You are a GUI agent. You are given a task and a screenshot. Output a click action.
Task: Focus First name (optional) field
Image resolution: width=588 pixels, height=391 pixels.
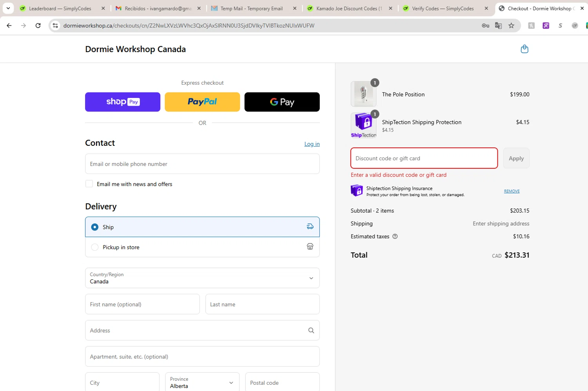coord(142,304)
